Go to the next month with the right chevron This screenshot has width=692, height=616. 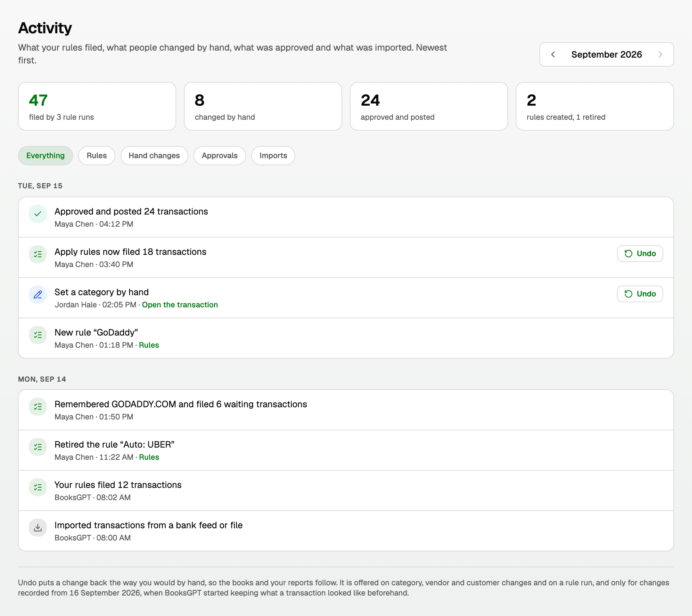[x=660, y=54]
